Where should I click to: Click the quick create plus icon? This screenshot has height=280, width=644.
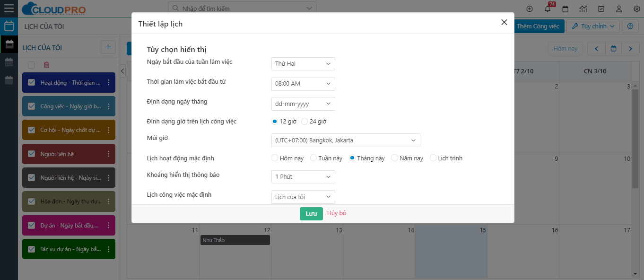click(x=529, y=9)
